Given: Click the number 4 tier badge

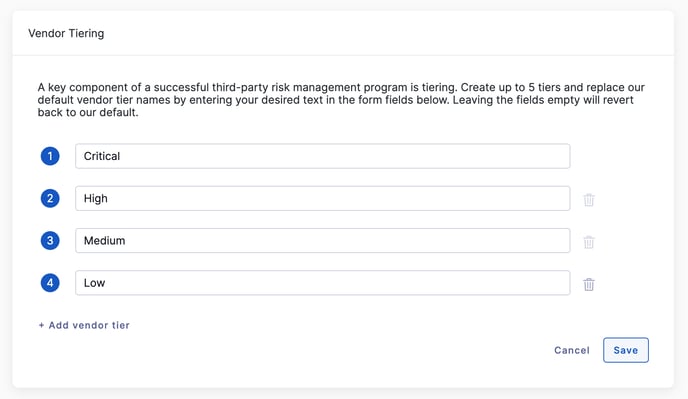Looking at the screenshot, I should point(50,283).
